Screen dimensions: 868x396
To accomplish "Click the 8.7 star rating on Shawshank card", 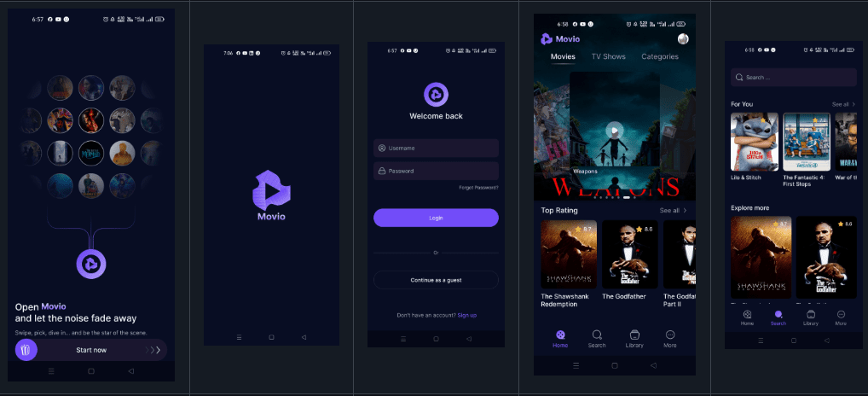I will tap(583, 229).
